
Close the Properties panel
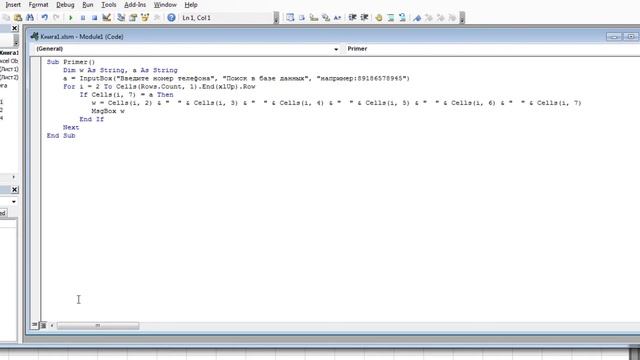coord(14,190)
